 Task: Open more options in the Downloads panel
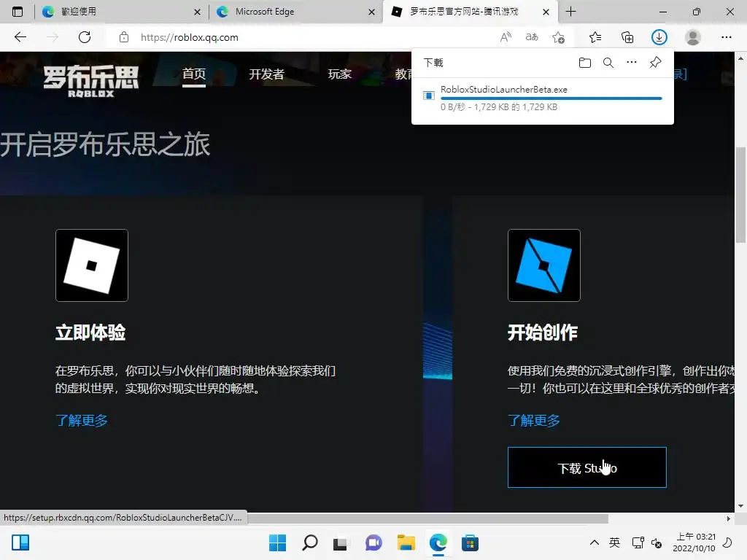[x=632, y=63]
